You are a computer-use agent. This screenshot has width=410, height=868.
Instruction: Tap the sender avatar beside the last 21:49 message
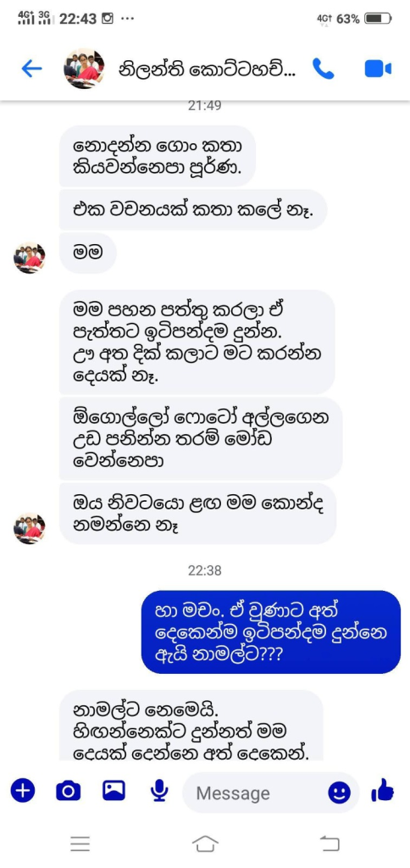[x=30, y=528]
